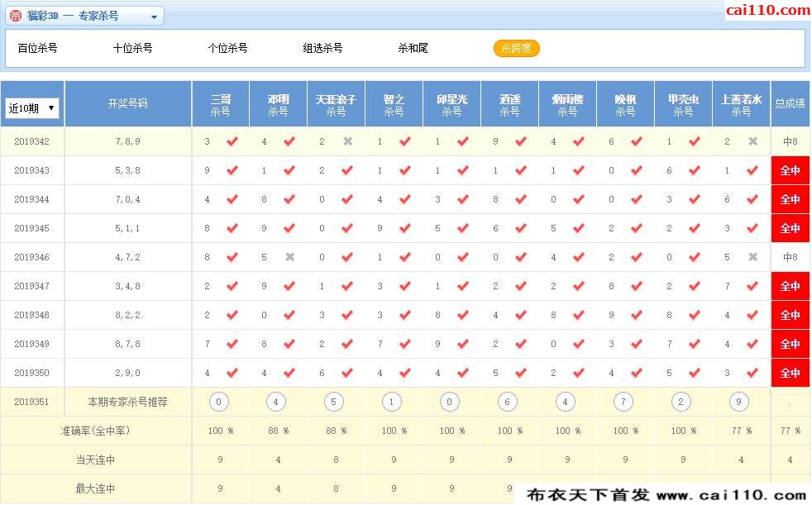Screen dimensions: 812x505
Task: Click the red 福 logo icon
Action: pos(16,16)
